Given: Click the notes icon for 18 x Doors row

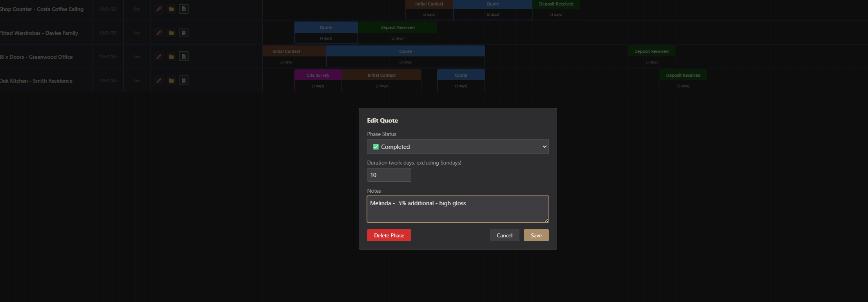Looking at the screenshot, I should pyautogui.click(x=183, y=56).
